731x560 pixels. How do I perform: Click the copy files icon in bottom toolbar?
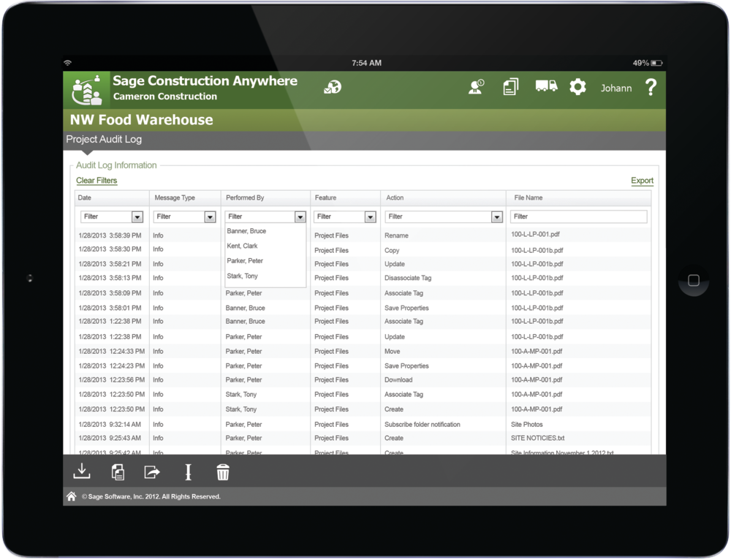118,472
